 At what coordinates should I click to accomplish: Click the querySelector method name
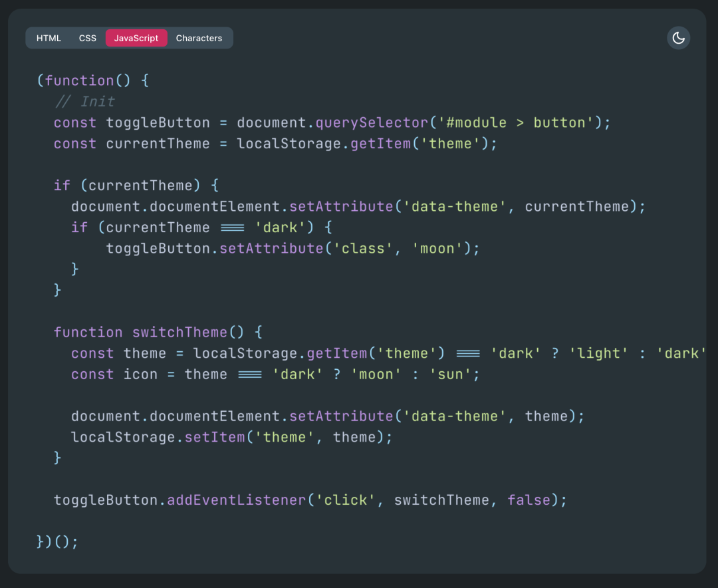click(x=372, y=123)
